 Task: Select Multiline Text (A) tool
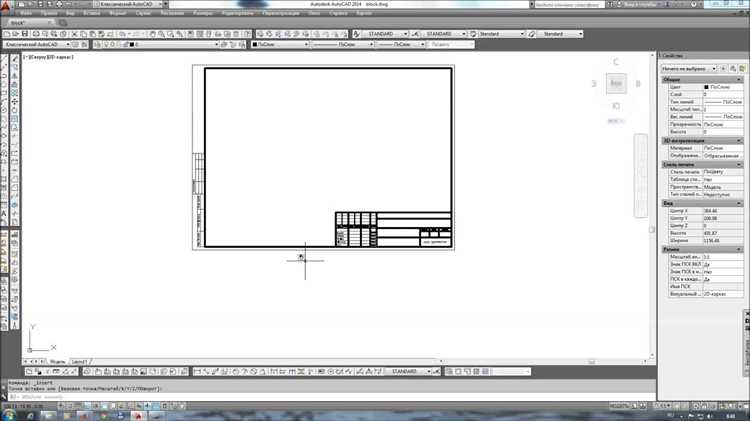click(x=4, y=213)
